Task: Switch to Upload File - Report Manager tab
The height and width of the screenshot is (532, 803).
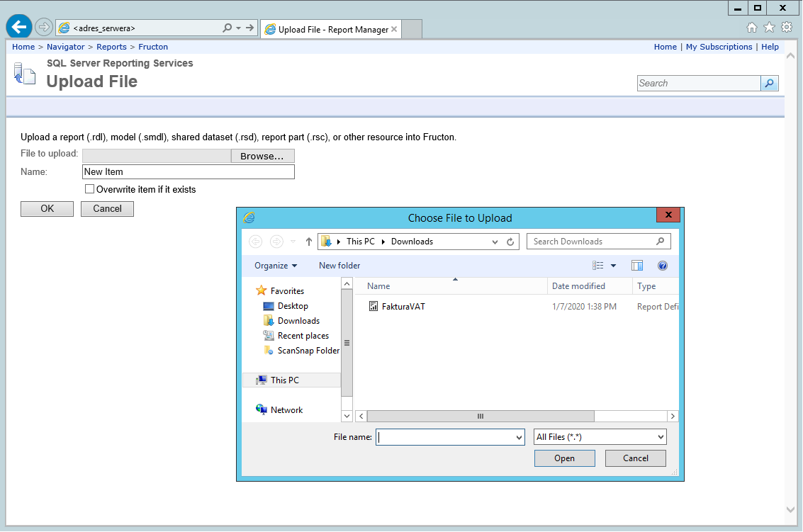Action: point(331,29)
